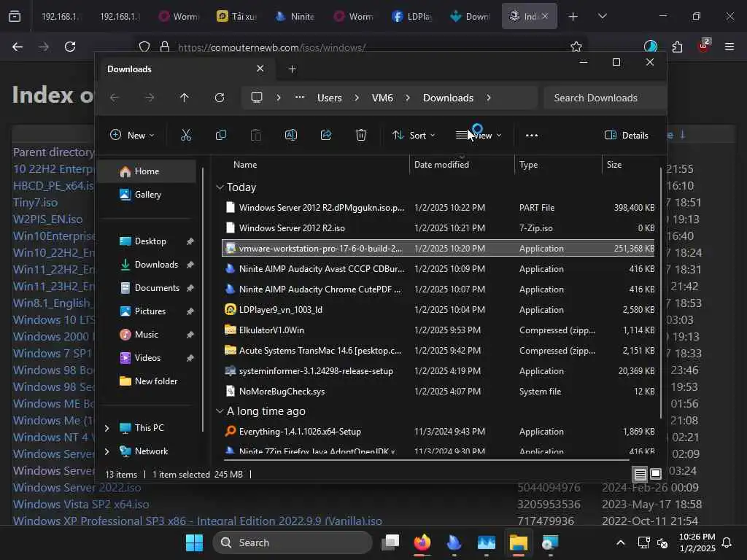Open Task View from the taskbar
747x560 pixels.
pos(391,542)
